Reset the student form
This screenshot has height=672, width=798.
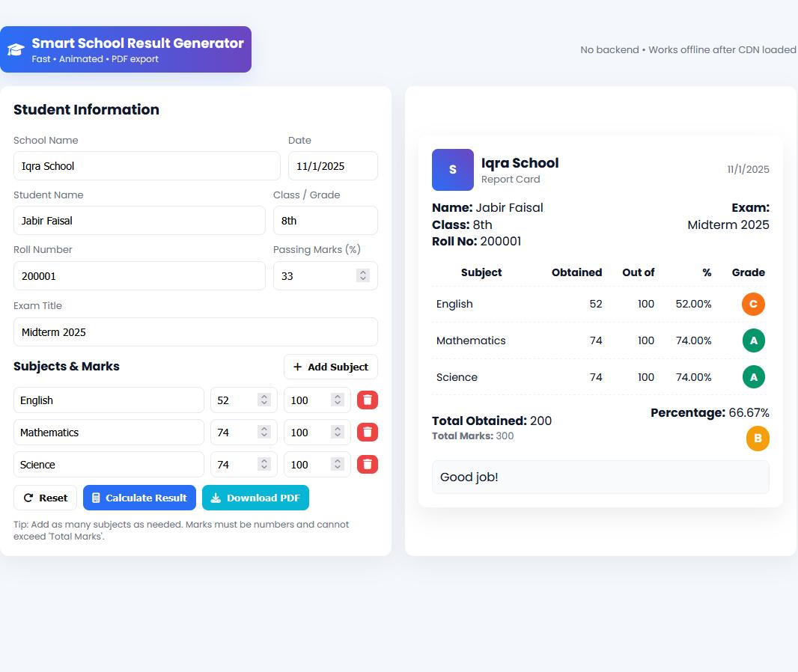pos(45,498)
